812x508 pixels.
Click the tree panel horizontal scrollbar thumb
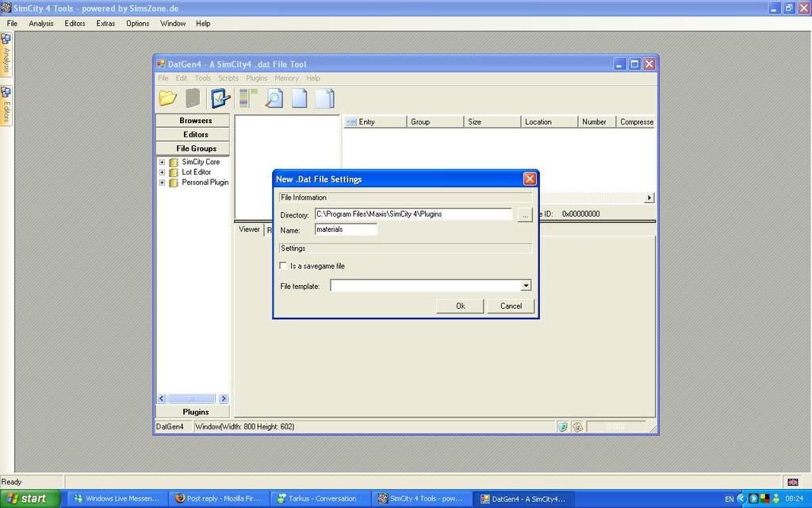(192, 398)
